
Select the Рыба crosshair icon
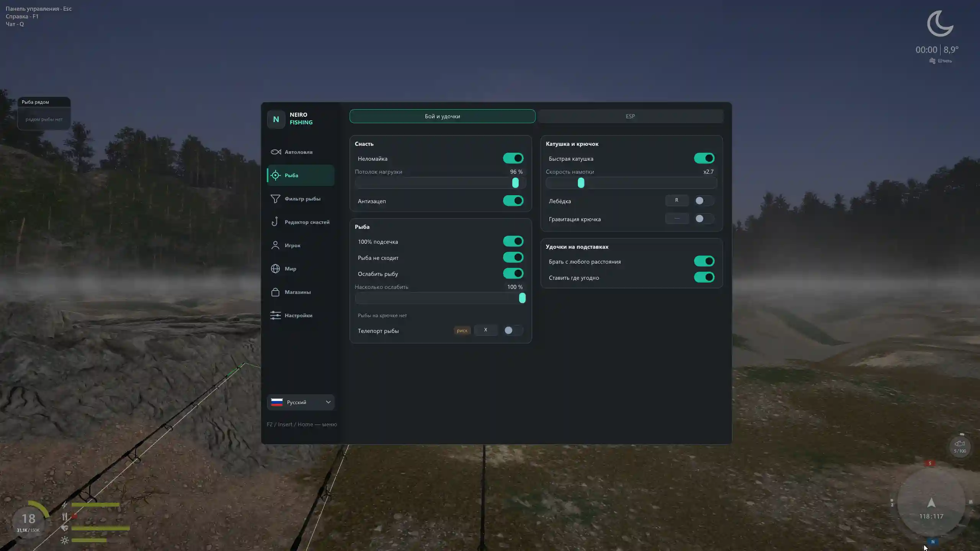pyautogui.click(x=276, y=175)
